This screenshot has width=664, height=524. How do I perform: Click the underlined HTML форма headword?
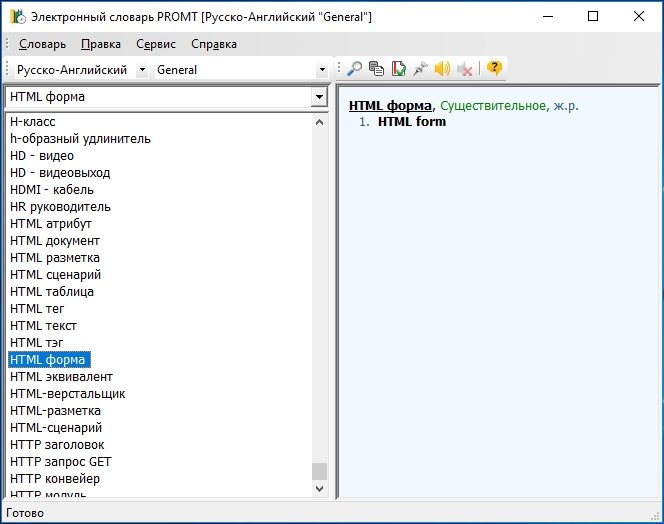[x=390, y=106]
